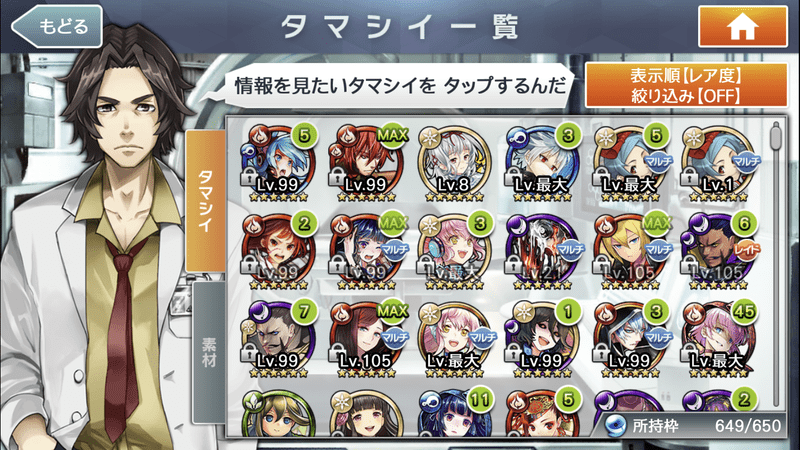Select the silver-haired Lv.最大 character with badge 3
800x450 pixels.
click(x=542, y=163)
